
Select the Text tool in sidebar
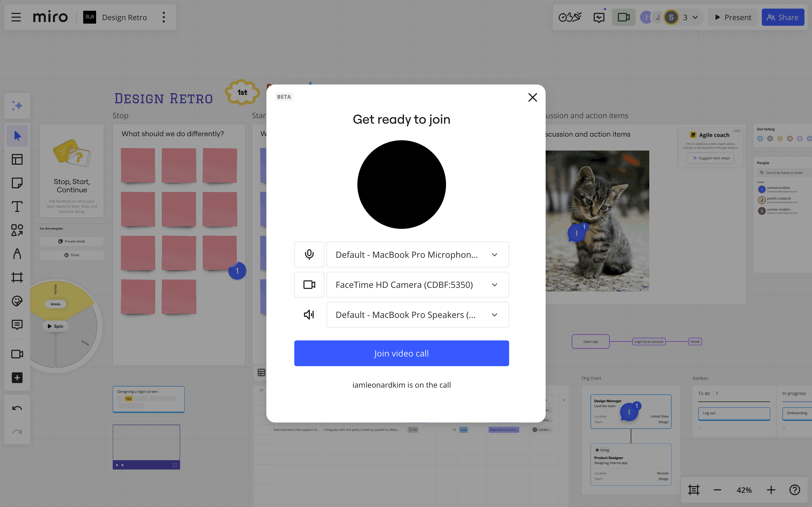click(17, 207)
